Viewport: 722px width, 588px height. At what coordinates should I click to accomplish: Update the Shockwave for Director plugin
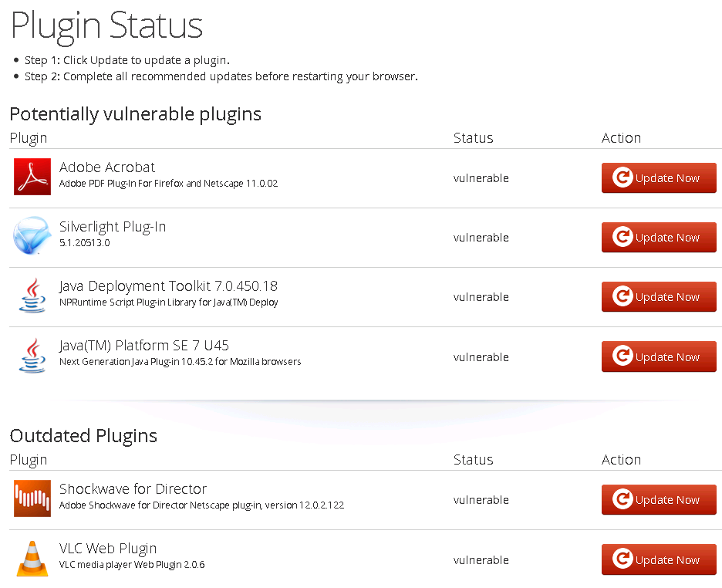click(659, 500)
